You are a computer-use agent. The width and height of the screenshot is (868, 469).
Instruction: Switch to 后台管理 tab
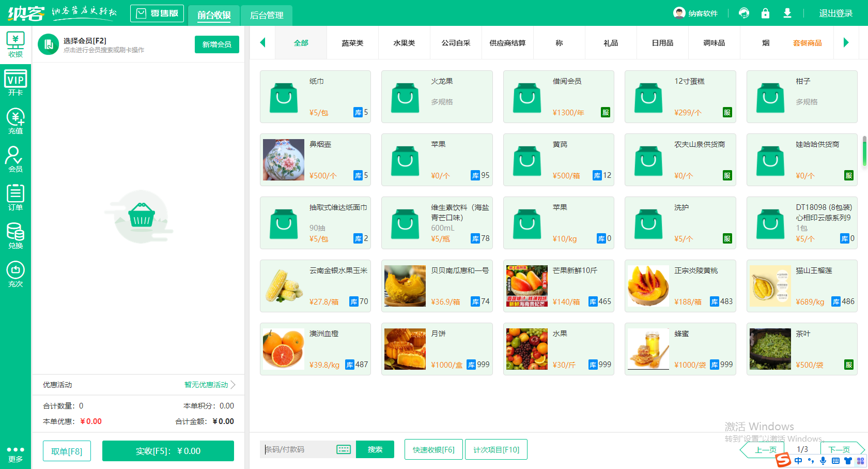pos(267,16)
